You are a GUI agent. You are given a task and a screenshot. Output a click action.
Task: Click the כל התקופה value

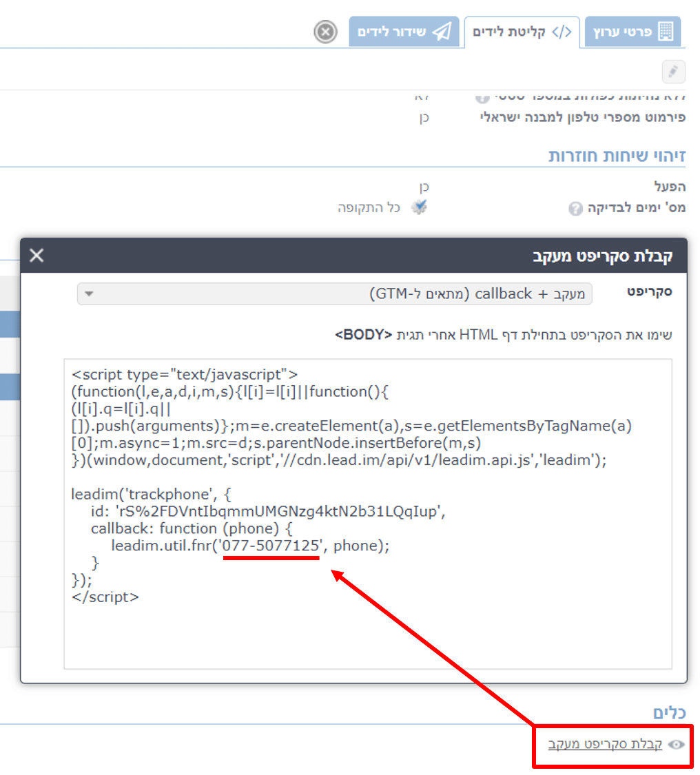[369, 207]
